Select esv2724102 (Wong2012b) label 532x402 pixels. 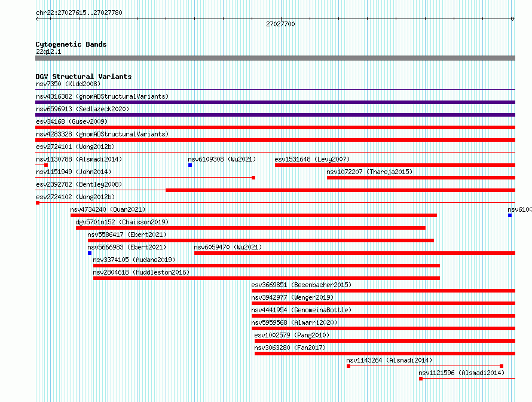tap(75, 197)
